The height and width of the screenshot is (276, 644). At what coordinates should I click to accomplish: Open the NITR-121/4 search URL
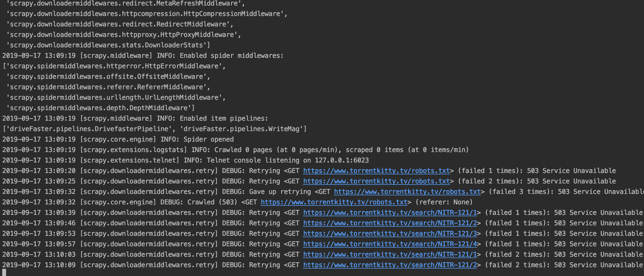[390, 244]
